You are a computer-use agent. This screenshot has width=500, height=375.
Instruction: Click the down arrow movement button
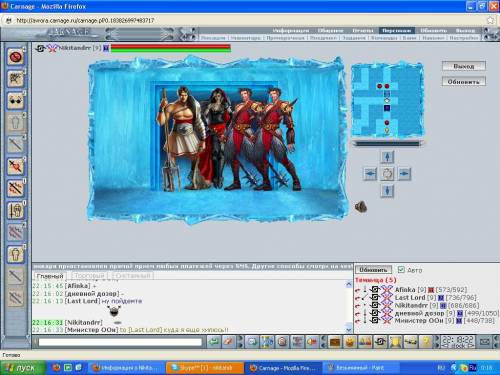click(x=387, y=191)
